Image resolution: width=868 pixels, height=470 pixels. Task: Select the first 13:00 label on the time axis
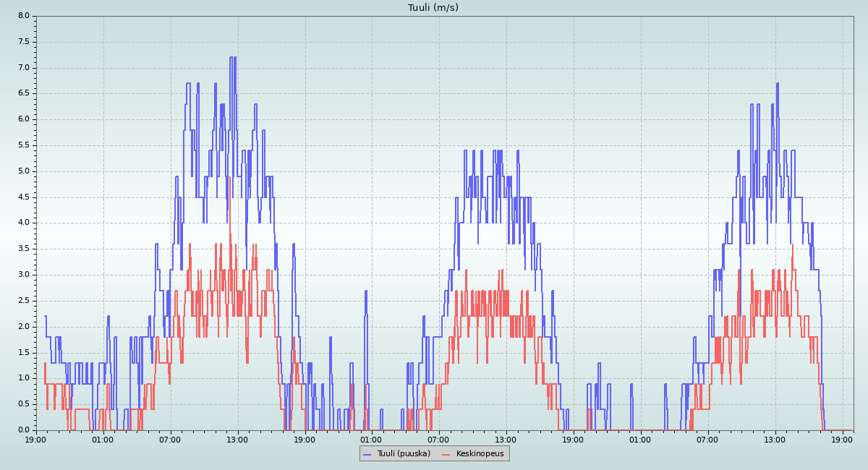pyautogui.click(x=237, y=440)
